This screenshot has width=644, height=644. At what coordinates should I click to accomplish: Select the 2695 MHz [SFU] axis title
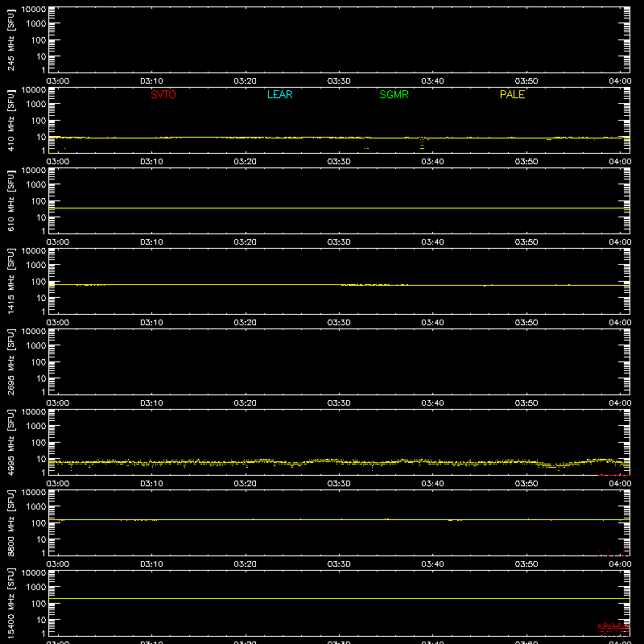[11, 361]
